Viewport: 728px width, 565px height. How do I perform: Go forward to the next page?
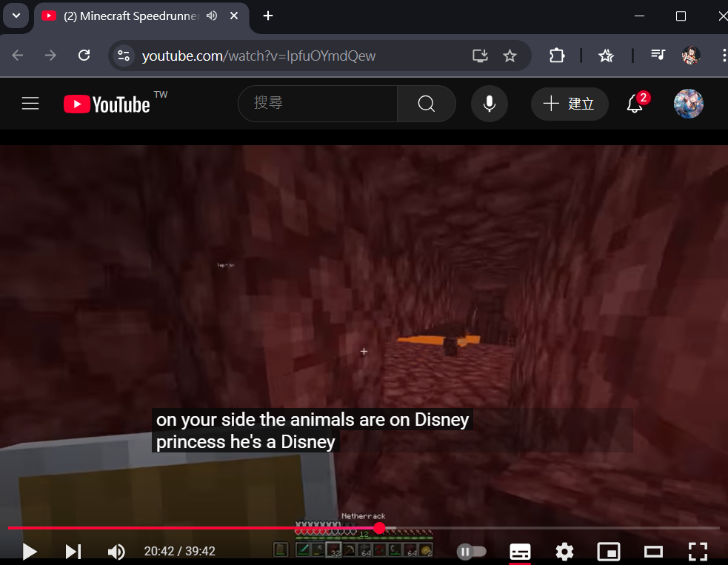[x=50, y=56]
